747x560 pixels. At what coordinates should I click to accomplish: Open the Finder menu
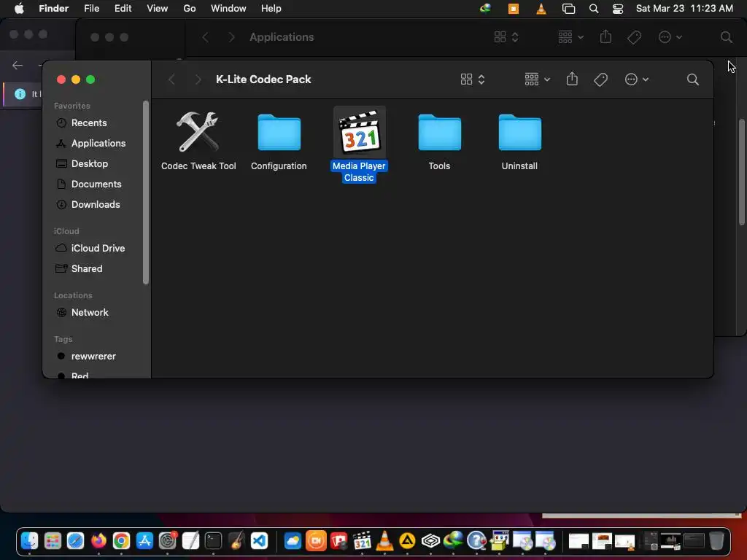[54, 9]
